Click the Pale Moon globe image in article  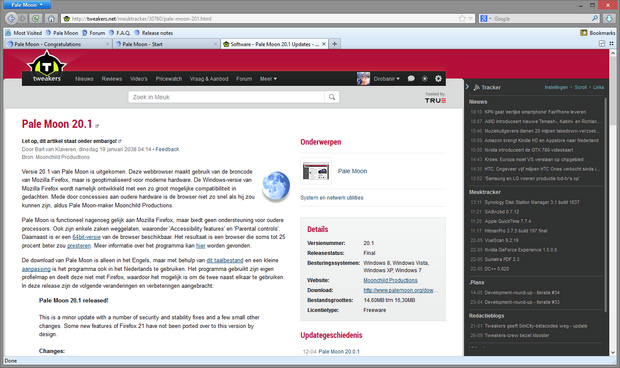pyautogui.click(x=276, y=186)
